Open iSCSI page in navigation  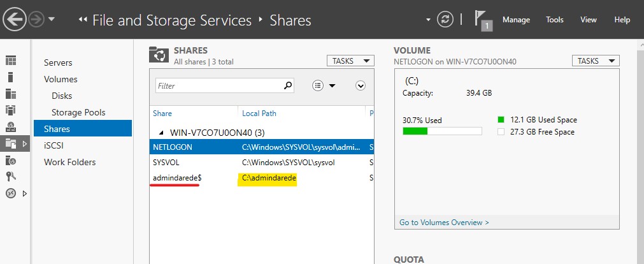click(x=54, y=145)
